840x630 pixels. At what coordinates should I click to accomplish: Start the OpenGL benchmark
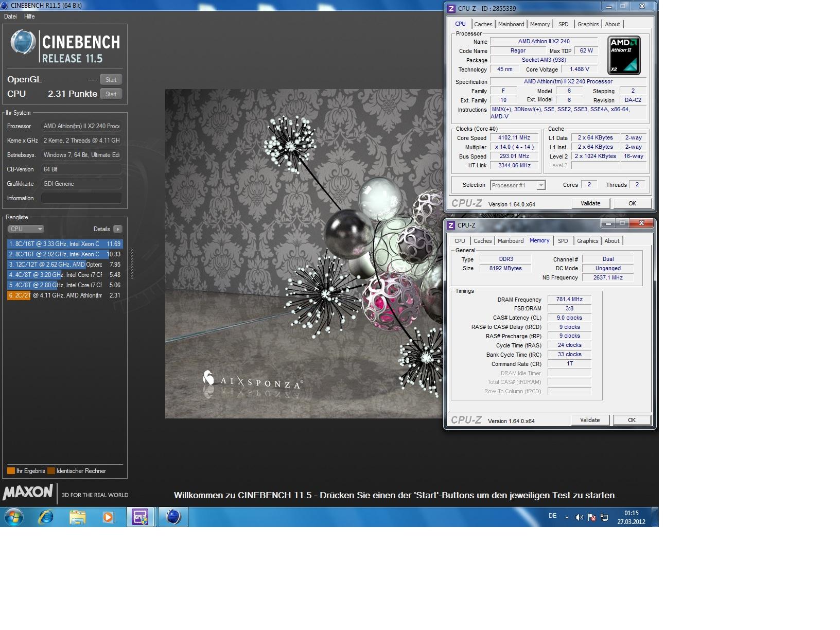click(x=111, y=79)
